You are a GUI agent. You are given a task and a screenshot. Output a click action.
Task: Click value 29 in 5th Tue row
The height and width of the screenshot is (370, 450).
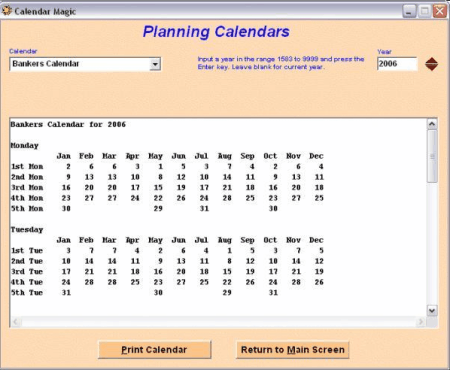[x=227, y=292]
